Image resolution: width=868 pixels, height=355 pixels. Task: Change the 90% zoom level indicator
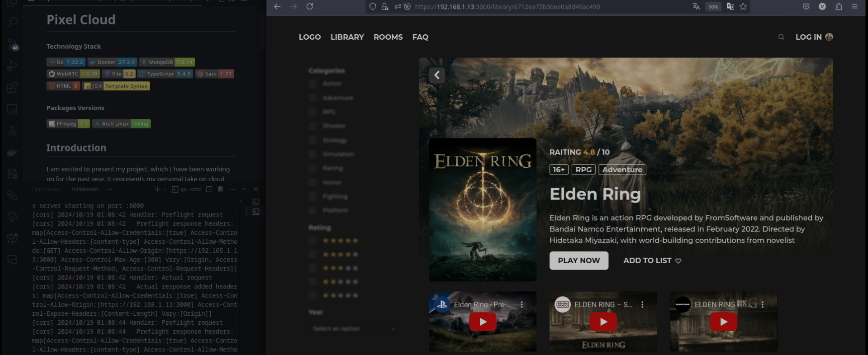coord(713,7)
